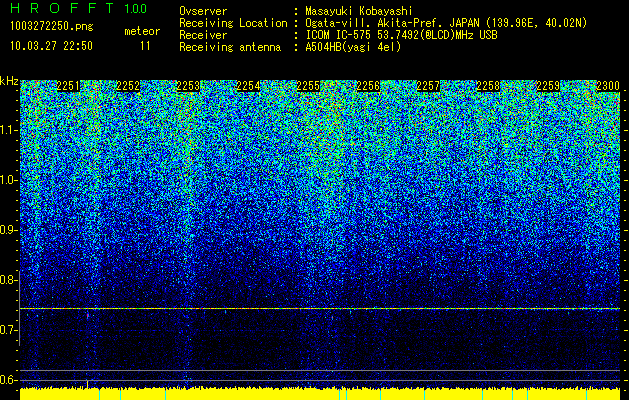The width and height of the screenshot is (629, 400).
Task: Click the 'Receiving Location' label
Action: [x=233, y=23]
